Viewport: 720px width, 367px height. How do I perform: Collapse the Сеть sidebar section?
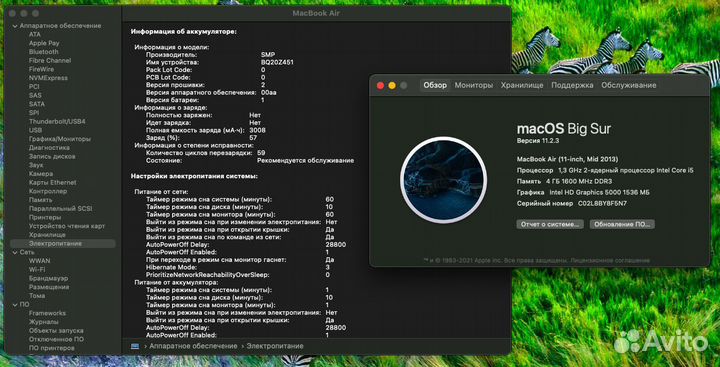click(15, 252)
